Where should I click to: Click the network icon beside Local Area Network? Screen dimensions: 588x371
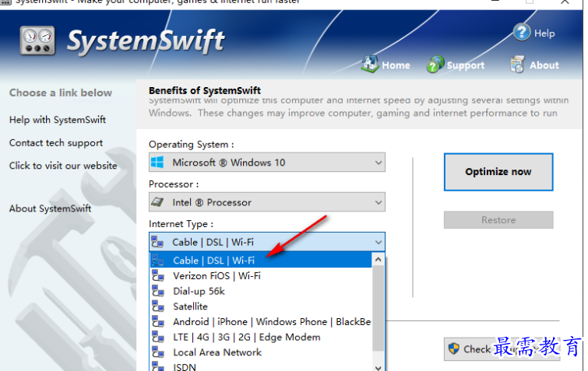(x=158, y=352)
